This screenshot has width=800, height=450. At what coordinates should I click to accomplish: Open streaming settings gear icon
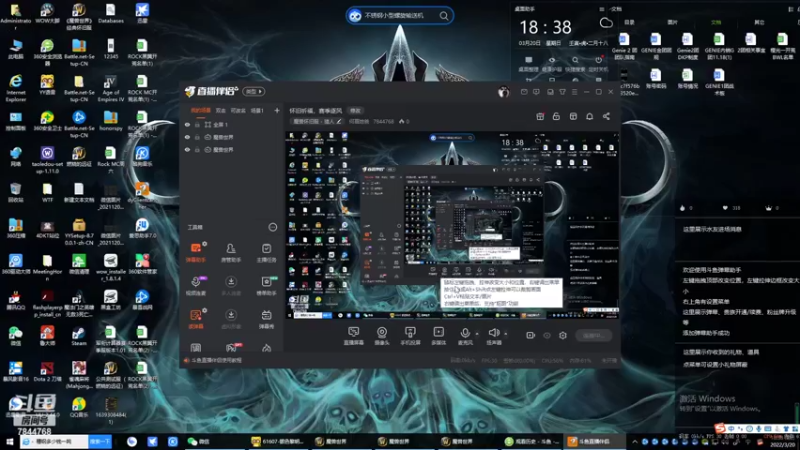[x=563, y=335]
